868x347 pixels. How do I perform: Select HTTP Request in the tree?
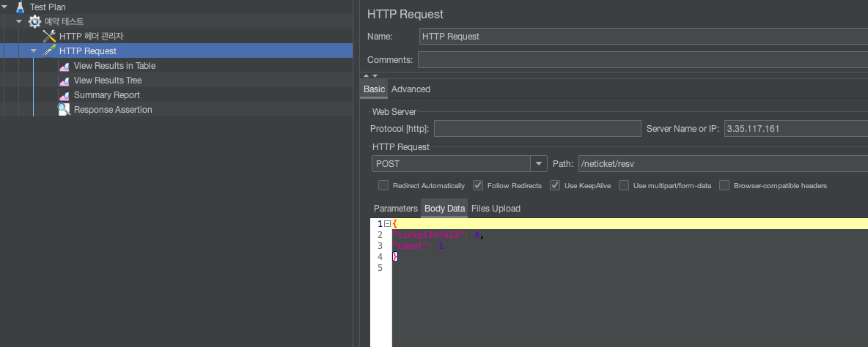tap(88, 51)
